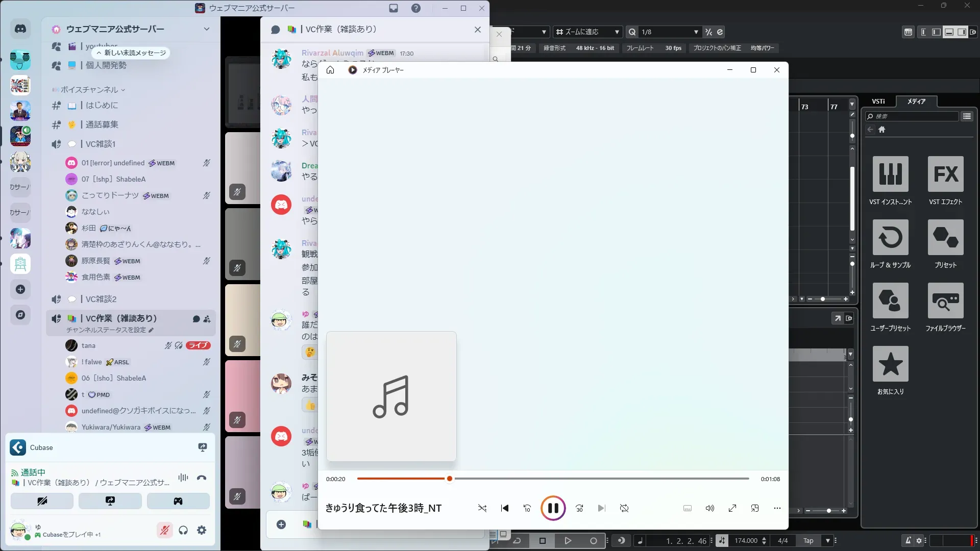Unmute the Discord microphone

point(164,531)
